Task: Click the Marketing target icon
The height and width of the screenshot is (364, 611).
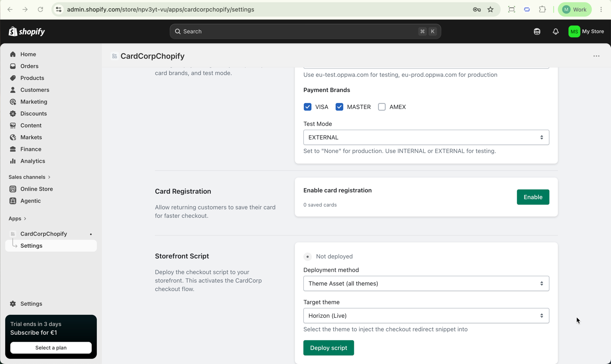Action: 13,102
